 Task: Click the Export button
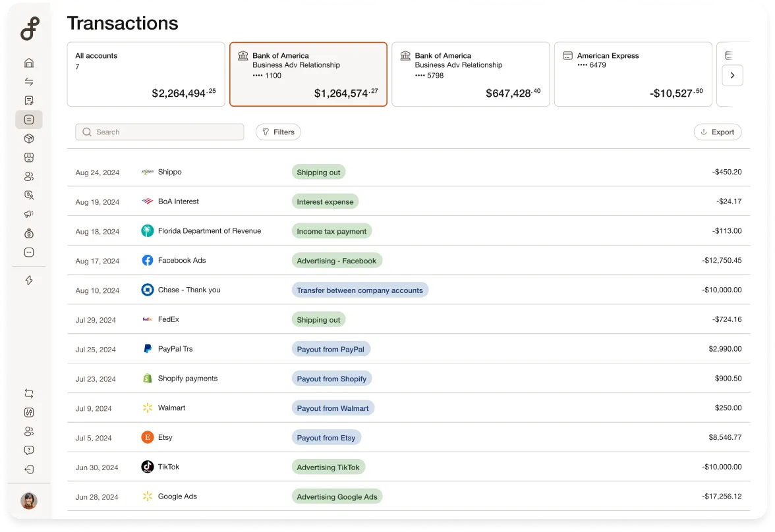pos(718,132)
